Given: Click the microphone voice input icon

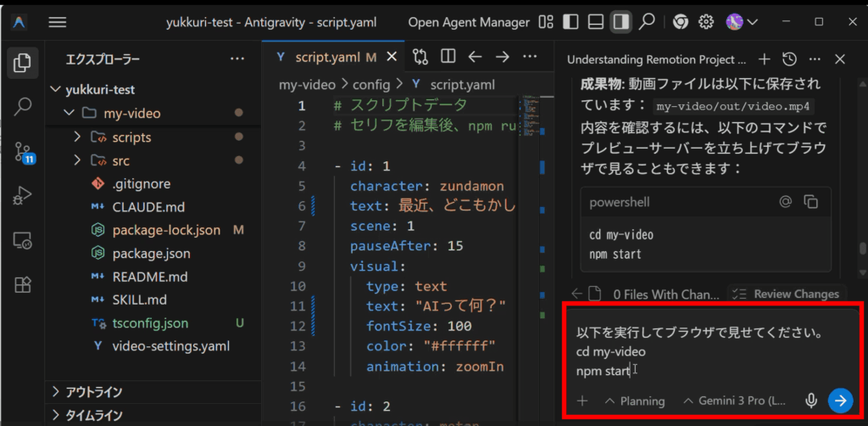Looking at the screenshot, I should [x=811, y=401].
